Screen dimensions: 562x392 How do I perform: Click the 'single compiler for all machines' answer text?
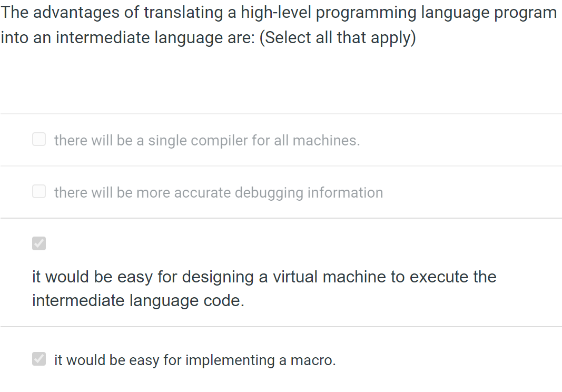point(206,140)
